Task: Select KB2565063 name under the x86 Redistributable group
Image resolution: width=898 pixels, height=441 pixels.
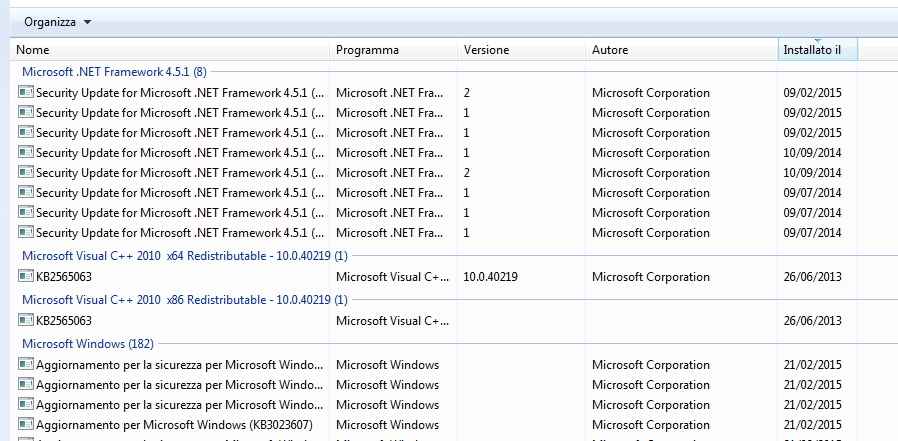Action: click(64, 321)
